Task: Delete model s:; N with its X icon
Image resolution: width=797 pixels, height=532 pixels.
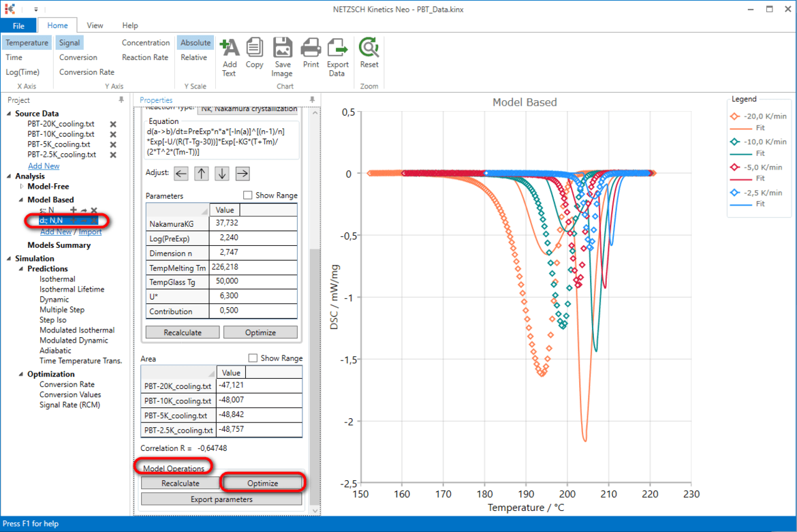Action: pyautogui.click(x=94, y=210)
